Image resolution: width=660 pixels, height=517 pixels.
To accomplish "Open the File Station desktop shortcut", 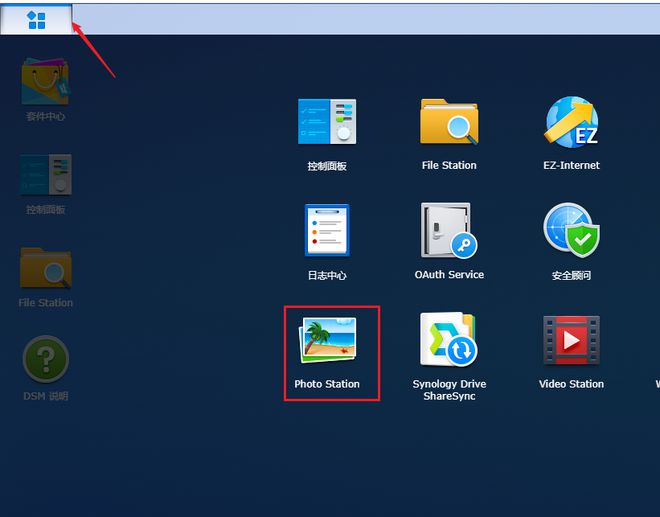I will click(x=45, y=268).
